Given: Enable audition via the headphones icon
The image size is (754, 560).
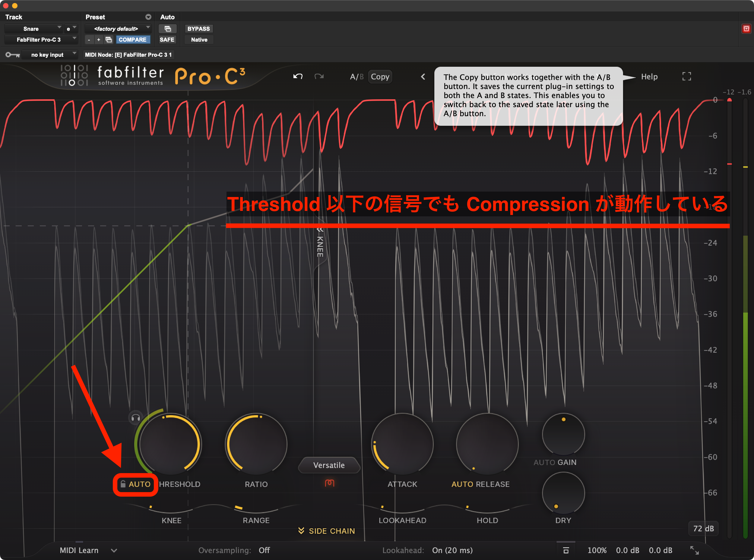Looking at the screenshot, I should click(x=135, y=418).
